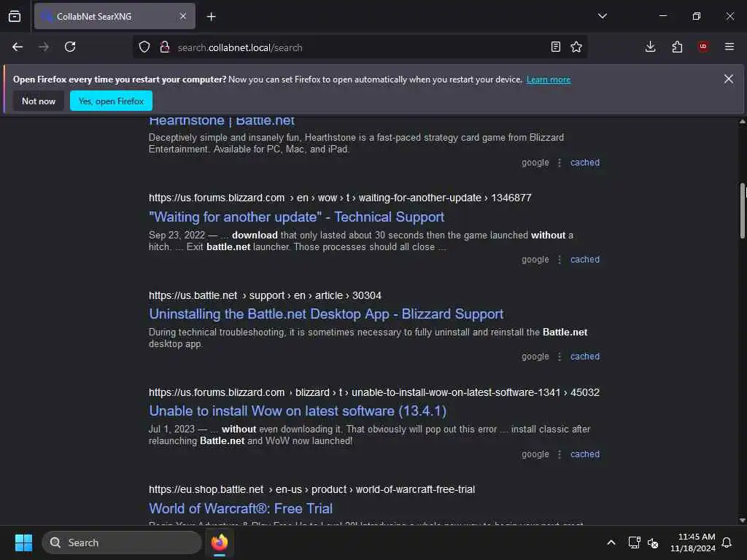Open the Firefox View icon
Viewport: 747px width, 560px height.
click(x=15, y=16)
